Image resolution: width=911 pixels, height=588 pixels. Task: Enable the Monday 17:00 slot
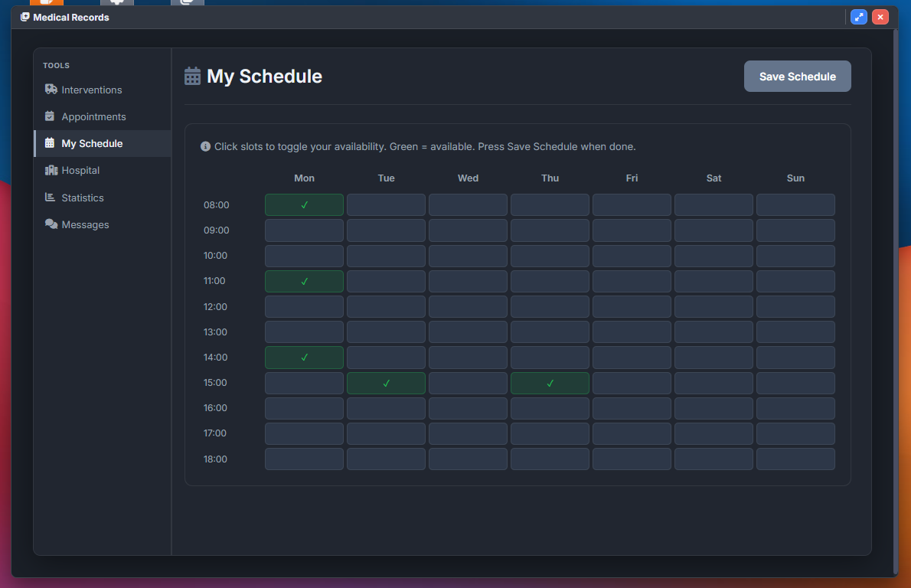[x=304, y=433]
